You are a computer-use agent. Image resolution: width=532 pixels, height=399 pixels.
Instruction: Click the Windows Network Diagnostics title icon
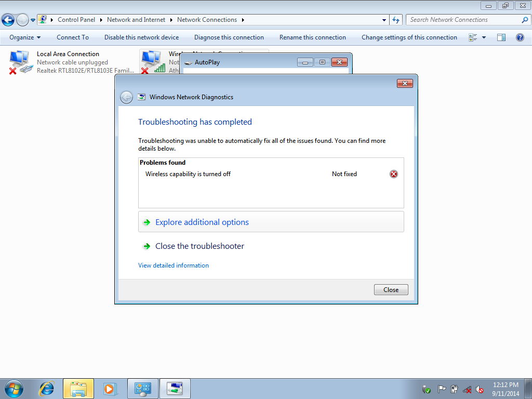[141, 97]
